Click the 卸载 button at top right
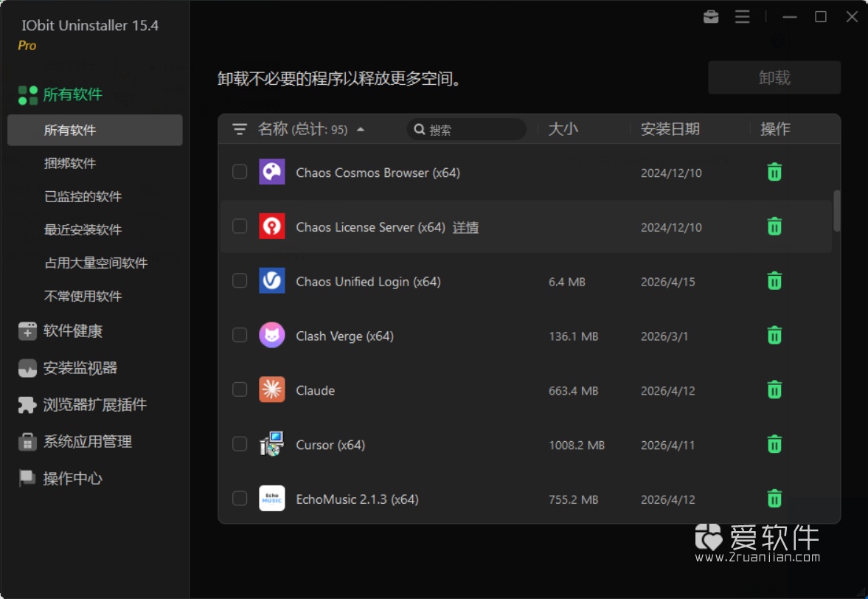 pos(774,77)
